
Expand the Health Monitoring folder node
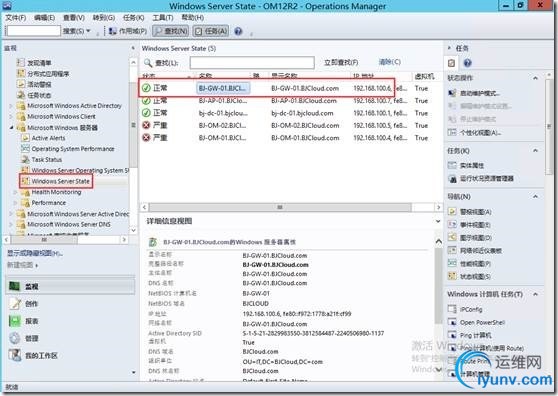(x=15, y=192)
